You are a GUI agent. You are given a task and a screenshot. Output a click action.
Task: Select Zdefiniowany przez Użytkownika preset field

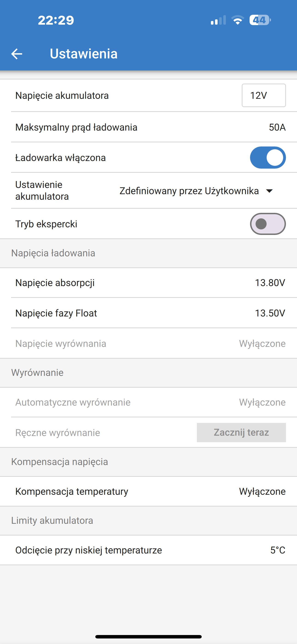(x=196, y=191)
